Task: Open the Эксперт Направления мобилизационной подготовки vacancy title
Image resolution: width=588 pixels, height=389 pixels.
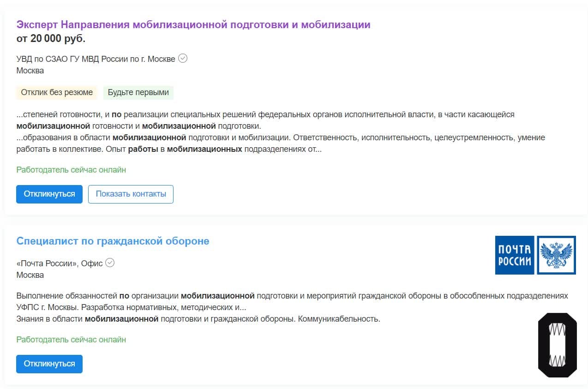Action: pyautogui.click(x=193, y=25)
